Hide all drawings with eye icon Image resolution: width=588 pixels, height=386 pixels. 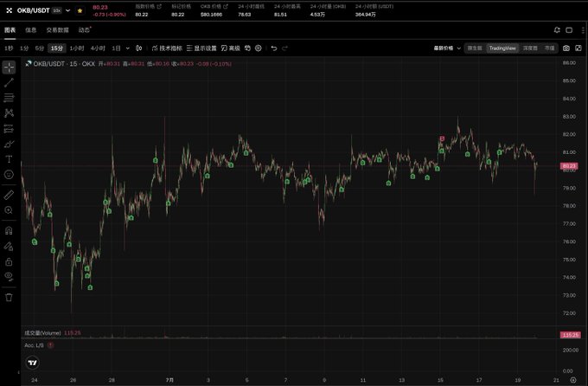(9, 277)
